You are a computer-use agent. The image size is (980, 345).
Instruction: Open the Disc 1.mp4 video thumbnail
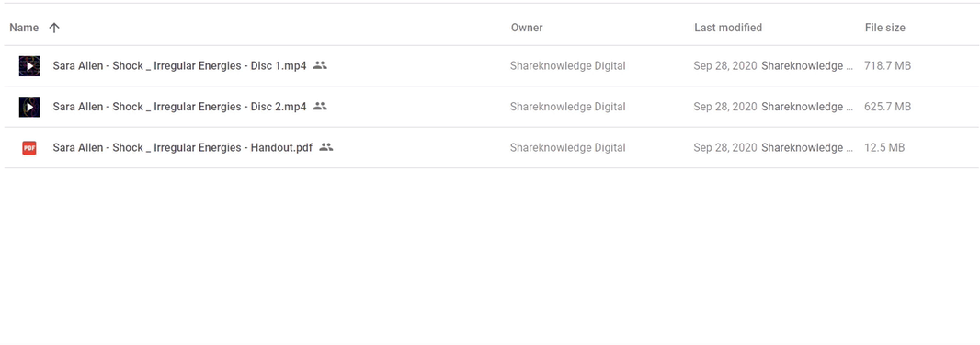click(29, 65)
